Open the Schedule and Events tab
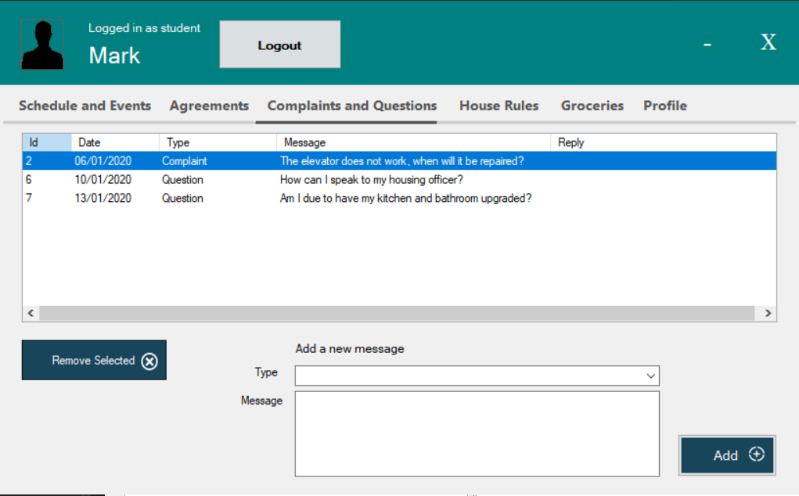Screen dimensions: 799x496 [85, 106]
